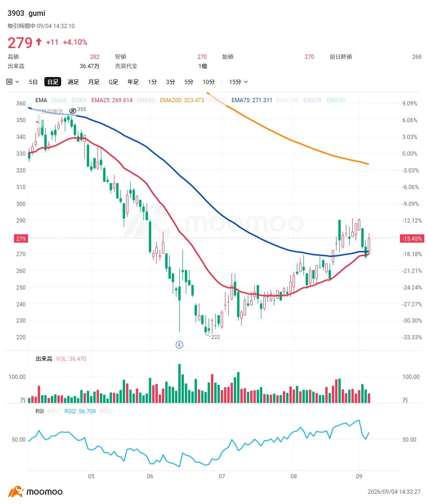Switch chart to 週足 weekly candles
The width and height of the screenshot is (428, 504).
pyautogui.click(x=73, y=82)
